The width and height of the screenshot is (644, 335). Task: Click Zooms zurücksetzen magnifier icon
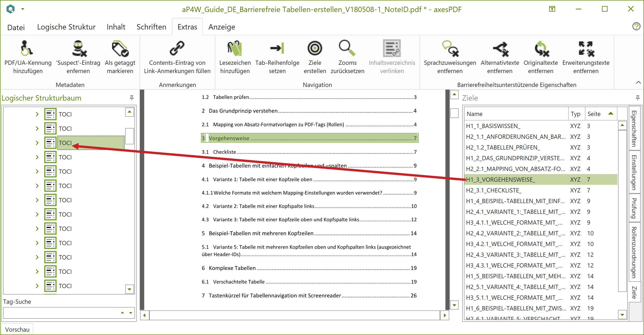tap(347, 48)
